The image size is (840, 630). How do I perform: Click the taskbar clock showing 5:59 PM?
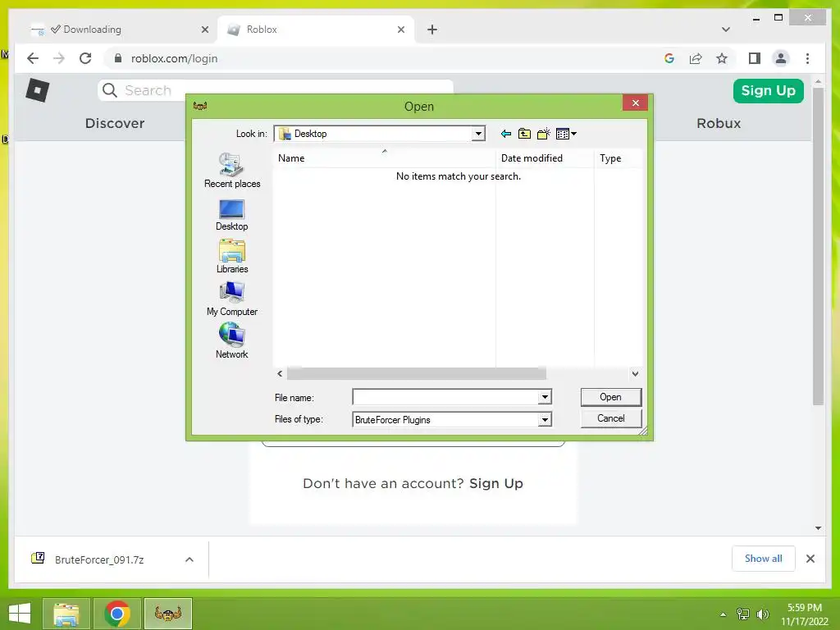[804, 614]
